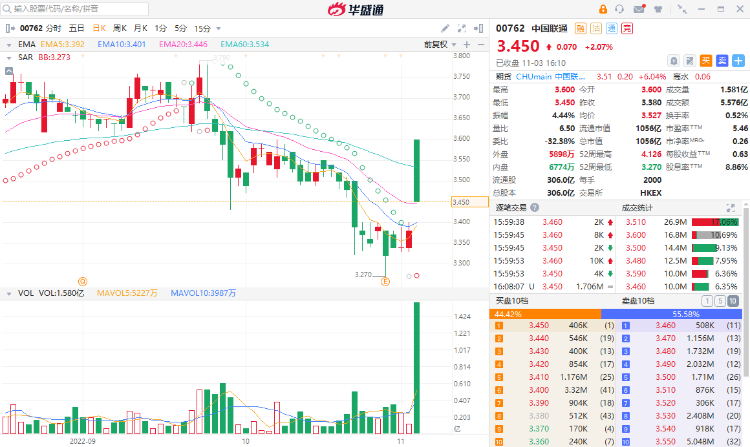
Task: Add to watchlist with blue plus icon
Action: coord(739,61)
